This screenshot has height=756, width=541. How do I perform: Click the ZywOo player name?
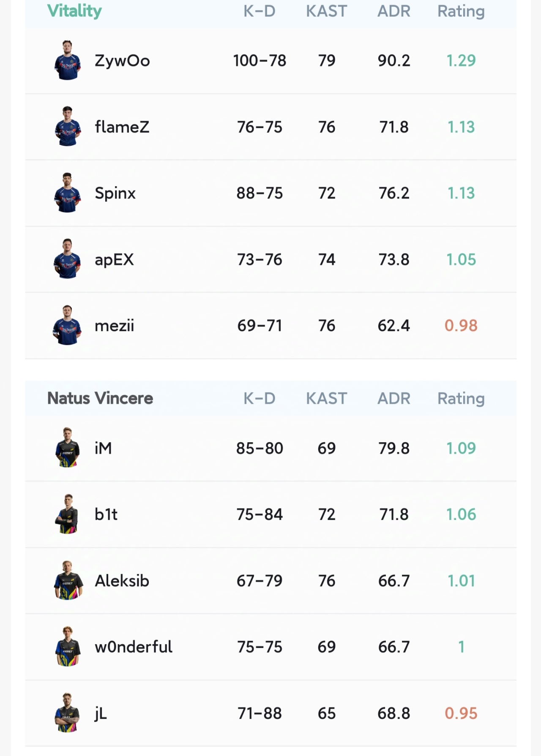point(122,61)
